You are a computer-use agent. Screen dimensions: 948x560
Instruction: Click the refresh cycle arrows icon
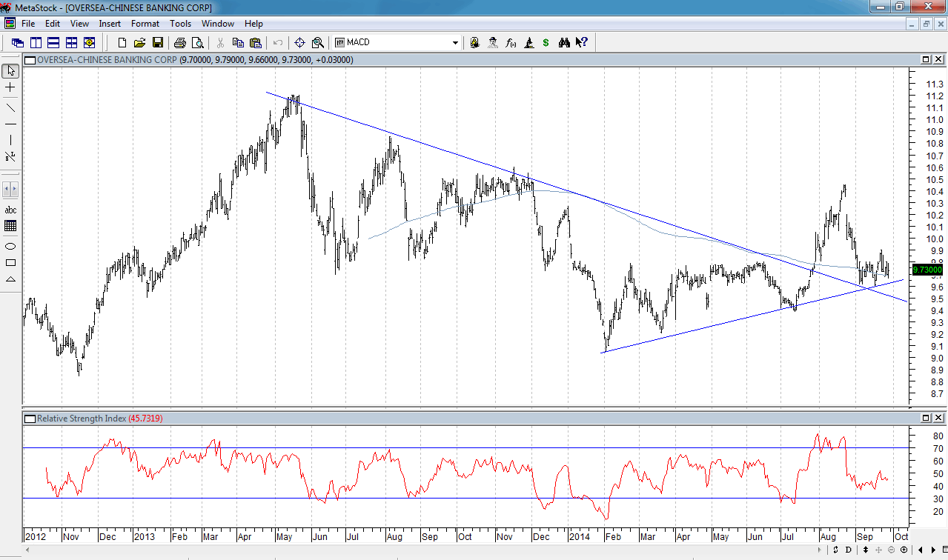tap(835, 550)
